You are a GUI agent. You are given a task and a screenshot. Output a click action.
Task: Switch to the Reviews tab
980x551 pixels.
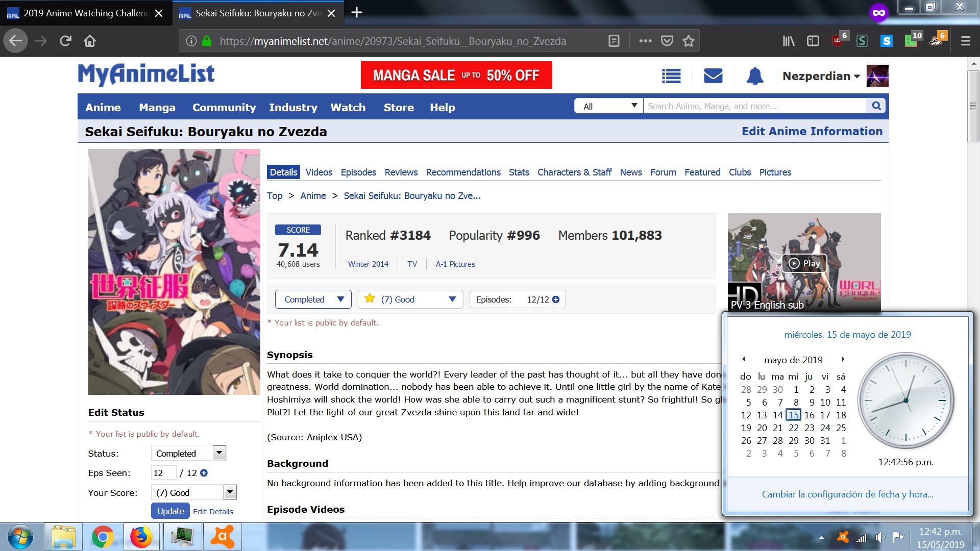pyautogui.click(x=401, y=172)
